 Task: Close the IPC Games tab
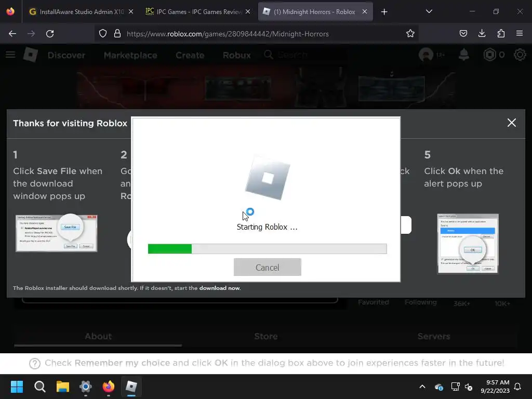coord(248,11)
